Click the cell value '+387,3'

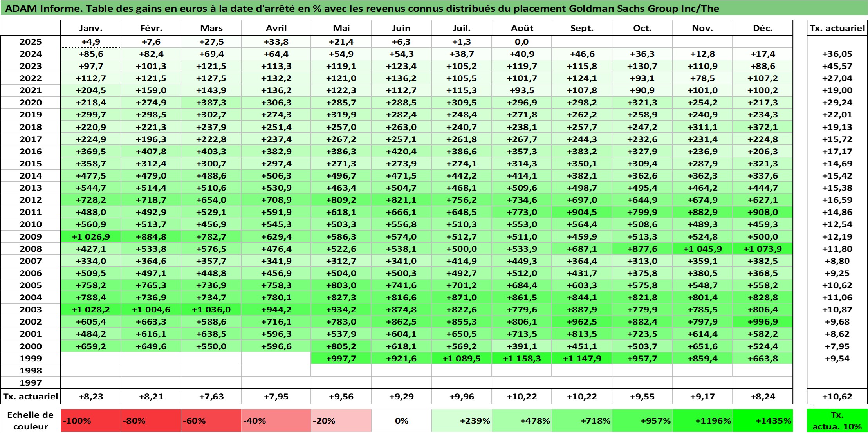[211, 103]
